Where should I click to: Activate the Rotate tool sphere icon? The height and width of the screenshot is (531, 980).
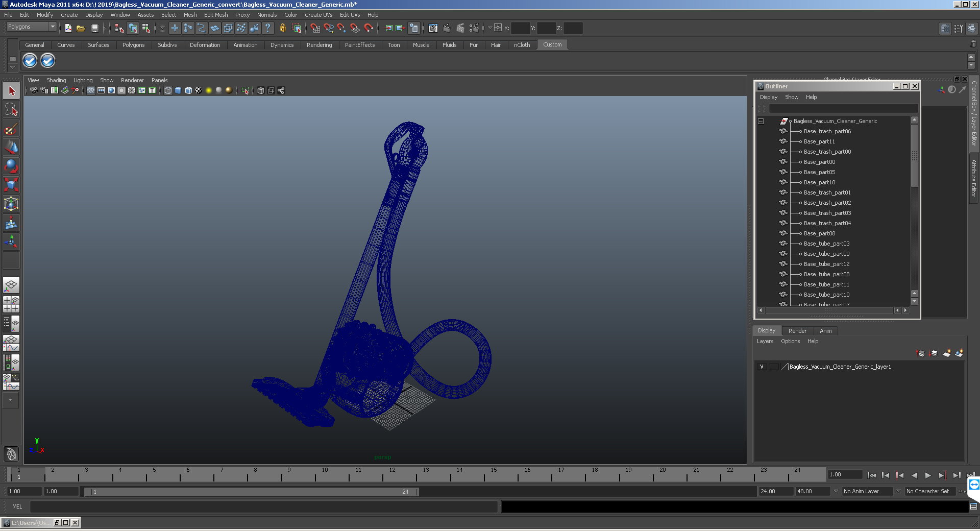(x=11, y=166)
